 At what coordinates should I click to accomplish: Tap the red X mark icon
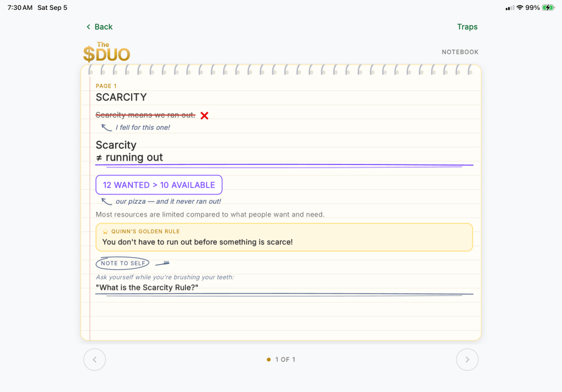click(x=204, y=116)
